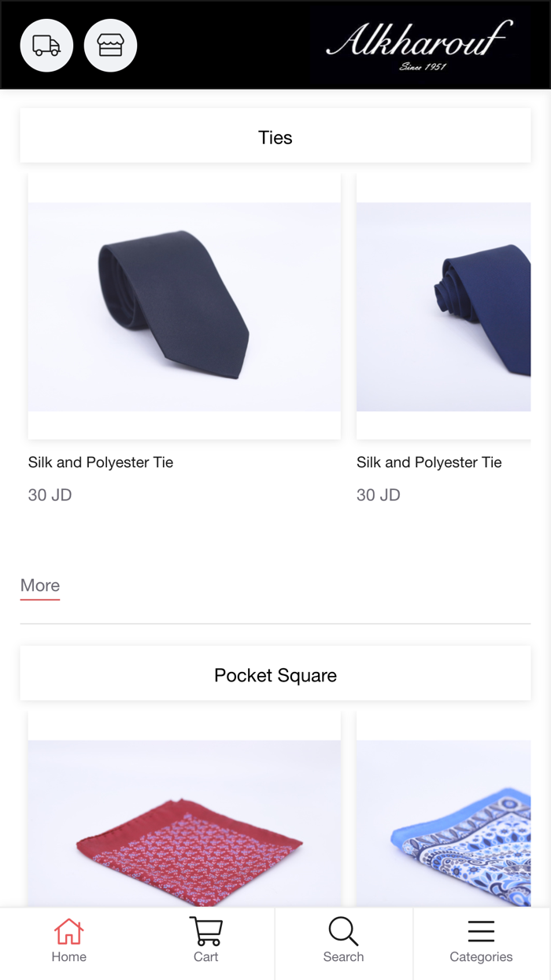Open the store locations icon
The height and width of the screenshot is (980, 551).
pyautogui.click(x=110, y=46)
